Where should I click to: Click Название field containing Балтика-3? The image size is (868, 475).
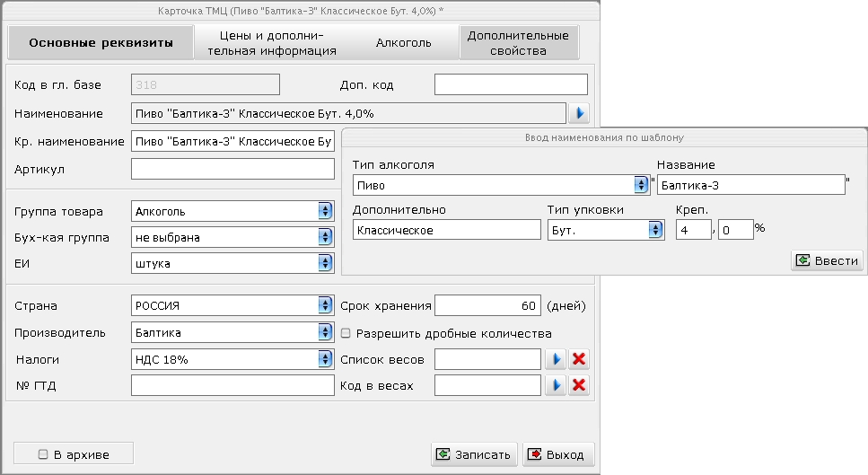click(751, 185)
